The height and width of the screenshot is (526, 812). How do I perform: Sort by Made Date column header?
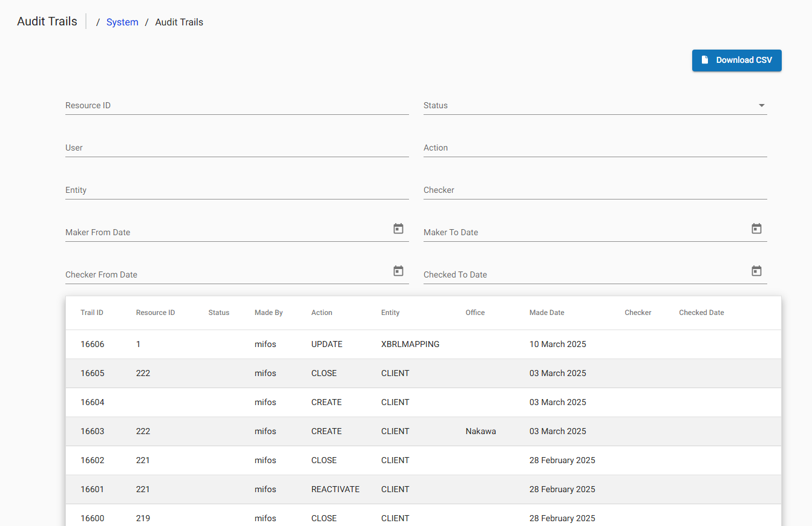pos(546,313)
